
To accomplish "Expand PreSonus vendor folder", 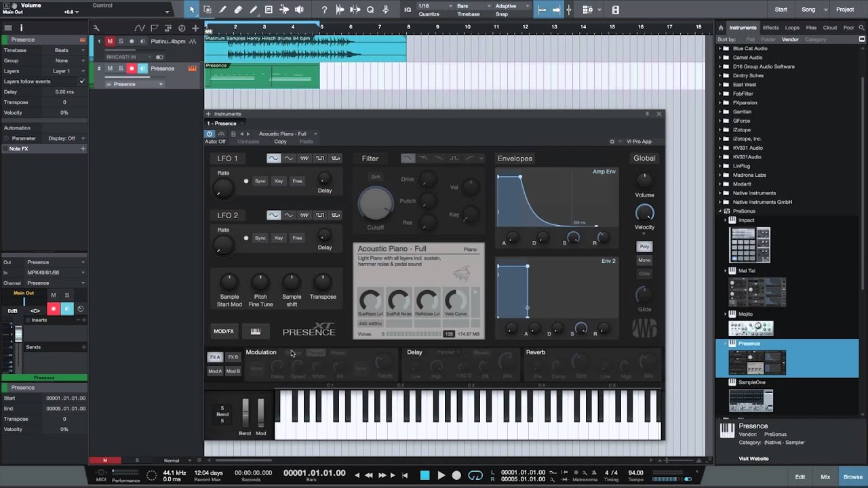I will click(720, 211).
